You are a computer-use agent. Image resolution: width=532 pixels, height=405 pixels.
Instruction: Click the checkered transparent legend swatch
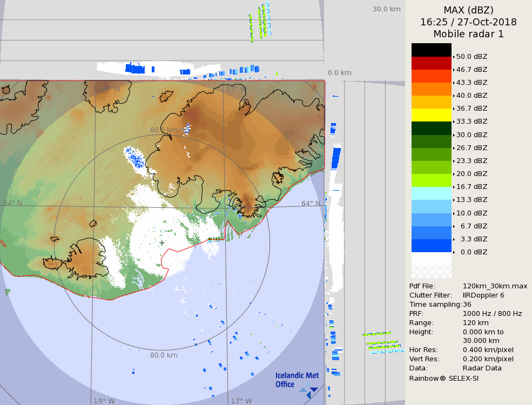tap(431, 265)
